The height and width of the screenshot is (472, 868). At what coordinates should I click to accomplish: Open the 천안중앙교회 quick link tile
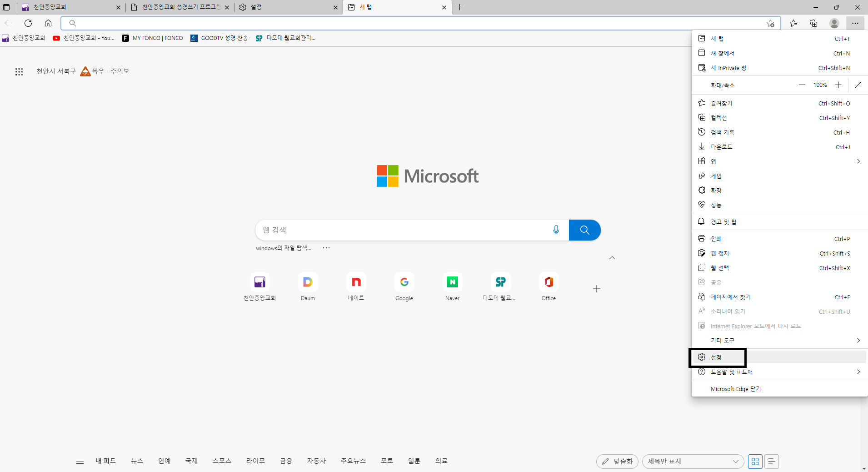pyautogui.click(x=260, y=287)
